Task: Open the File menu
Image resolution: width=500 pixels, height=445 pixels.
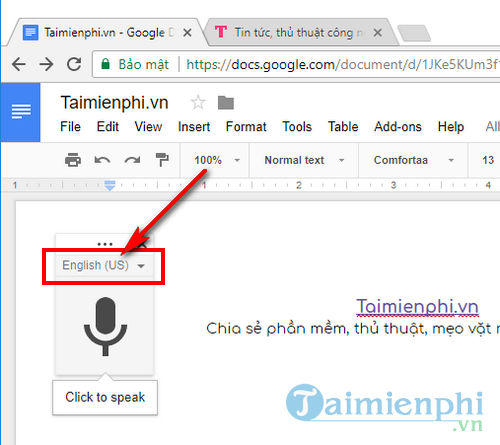Action: (x=70, y=127)
